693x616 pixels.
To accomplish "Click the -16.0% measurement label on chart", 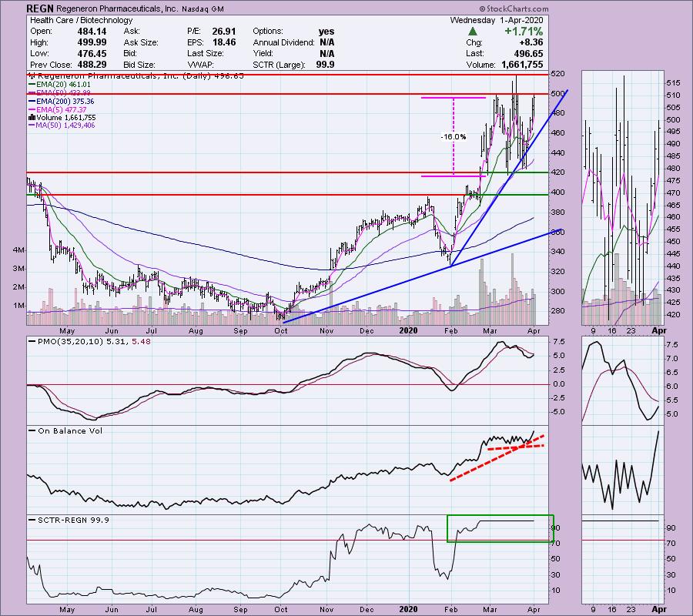I will click(454, 137).
